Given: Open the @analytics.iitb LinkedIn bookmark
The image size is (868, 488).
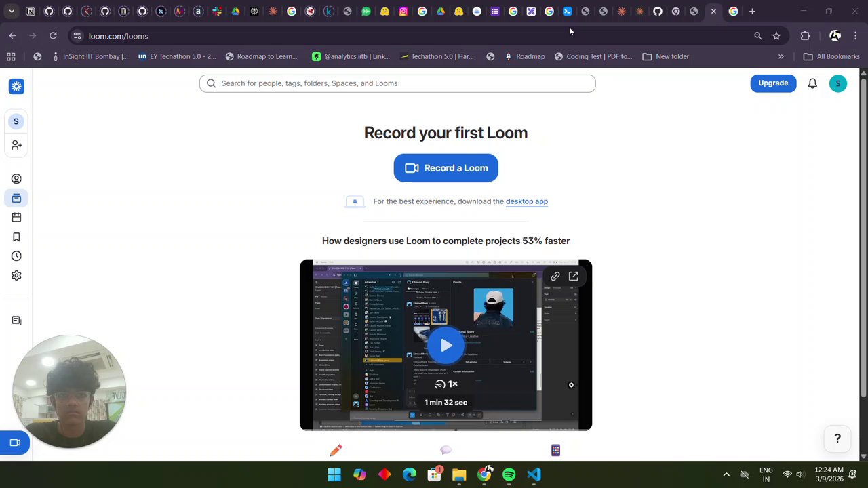Looking at the screenshot, I should coord(351,56).
